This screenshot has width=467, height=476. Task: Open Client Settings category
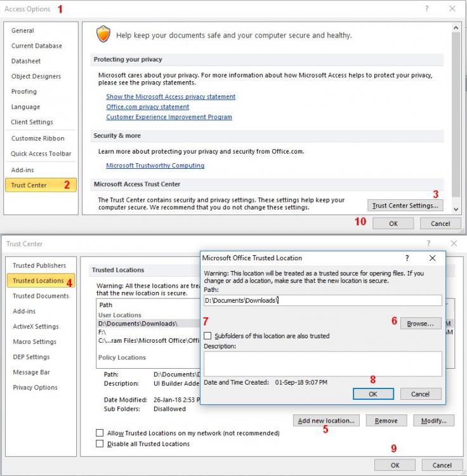32,122
